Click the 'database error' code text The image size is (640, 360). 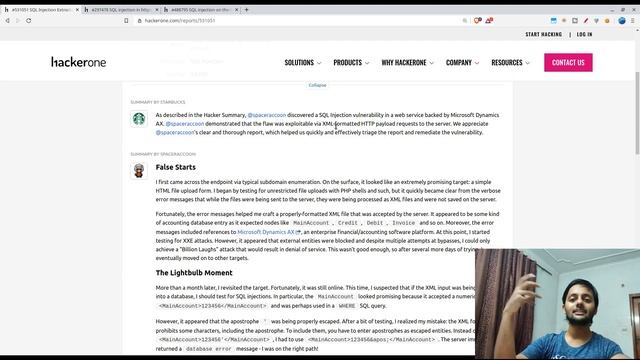(208, 349)
